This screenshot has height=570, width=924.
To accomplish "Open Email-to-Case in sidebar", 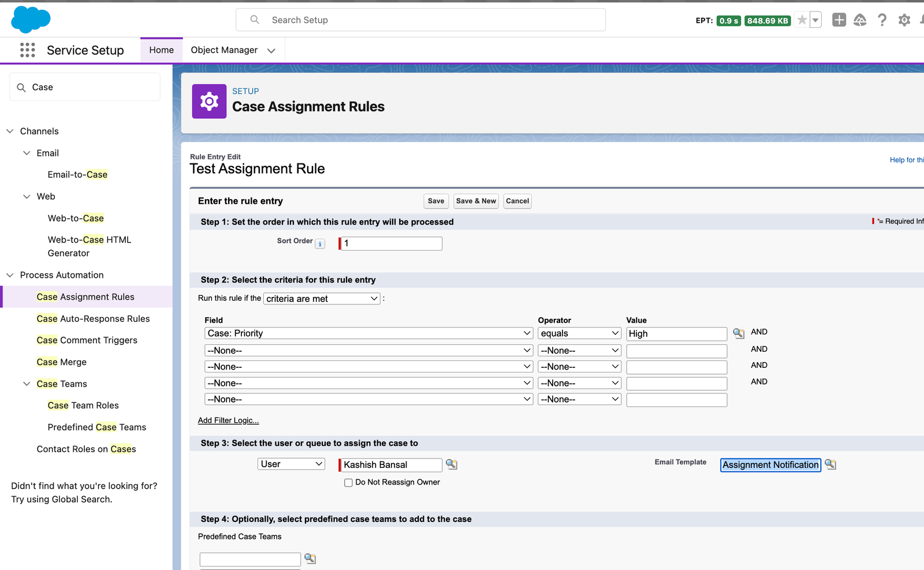I will [x=77, y=174].
